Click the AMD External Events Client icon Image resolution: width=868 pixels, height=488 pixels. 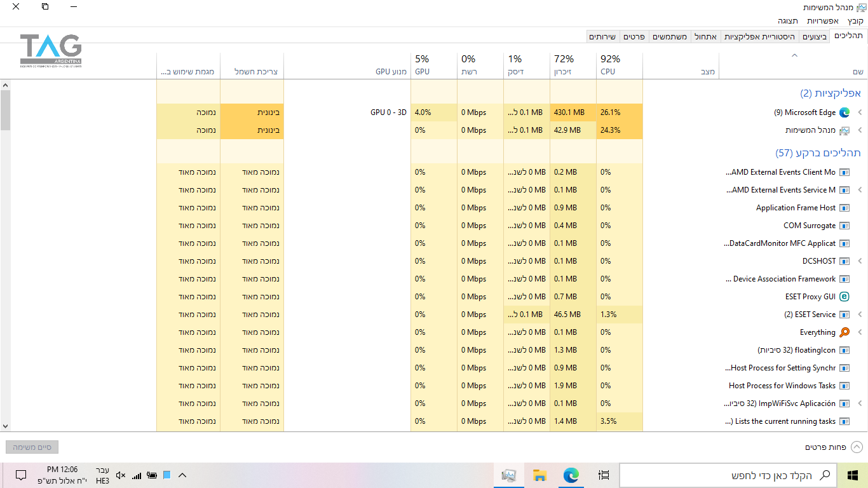pyautogui.click(x=844, y=172)
